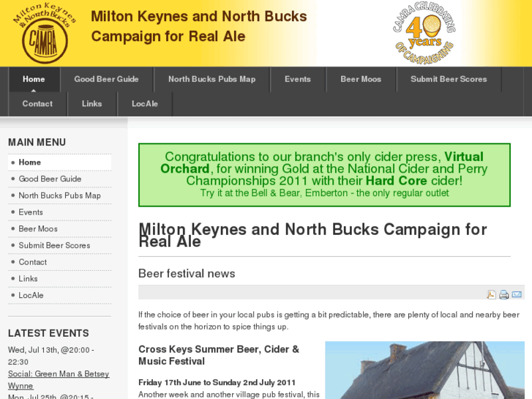
Task: Click the LATEST EVENTS sidebar heading
Action: [x=48, y=333]
